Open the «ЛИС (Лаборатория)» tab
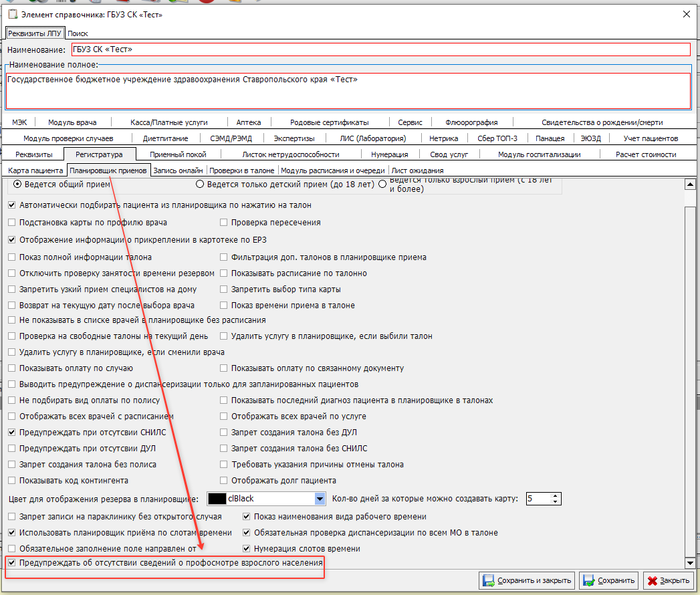The width and height of the screenshot is (700, 595). 373,138
